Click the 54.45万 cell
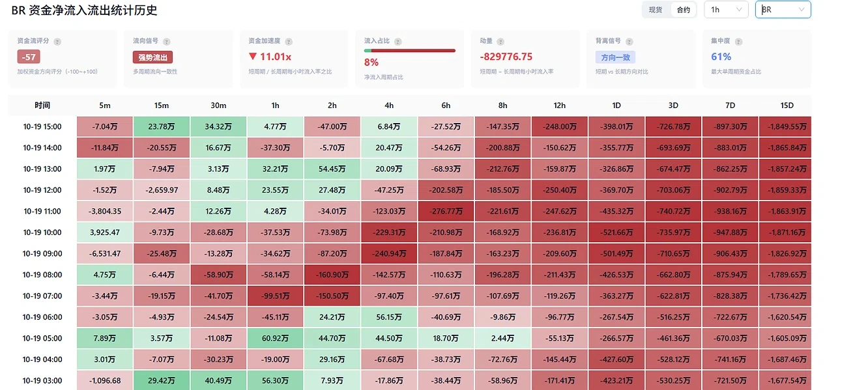Viewport: 868px width, 390px height. tap(332, 169)
